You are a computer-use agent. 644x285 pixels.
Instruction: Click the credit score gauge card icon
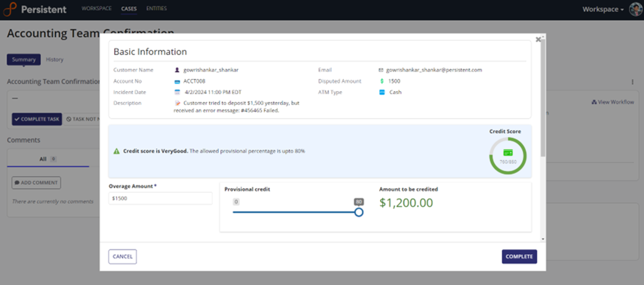pyautogui.click(x=508, y=152)
